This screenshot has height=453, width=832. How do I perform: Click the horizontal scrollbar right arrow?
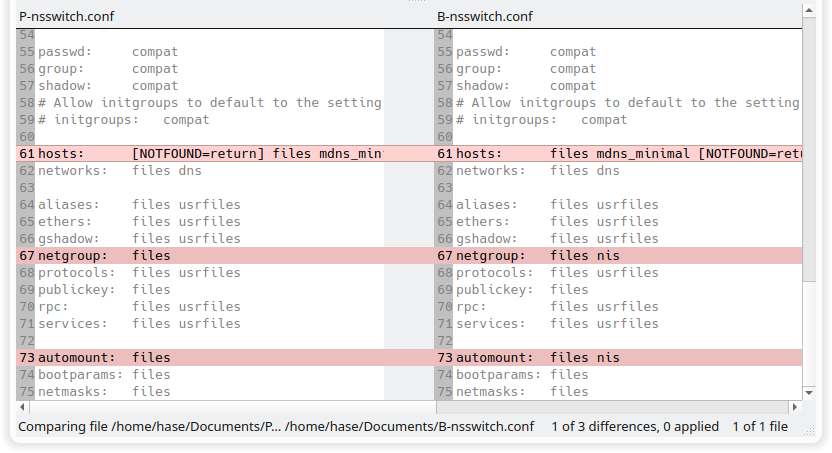794,407
